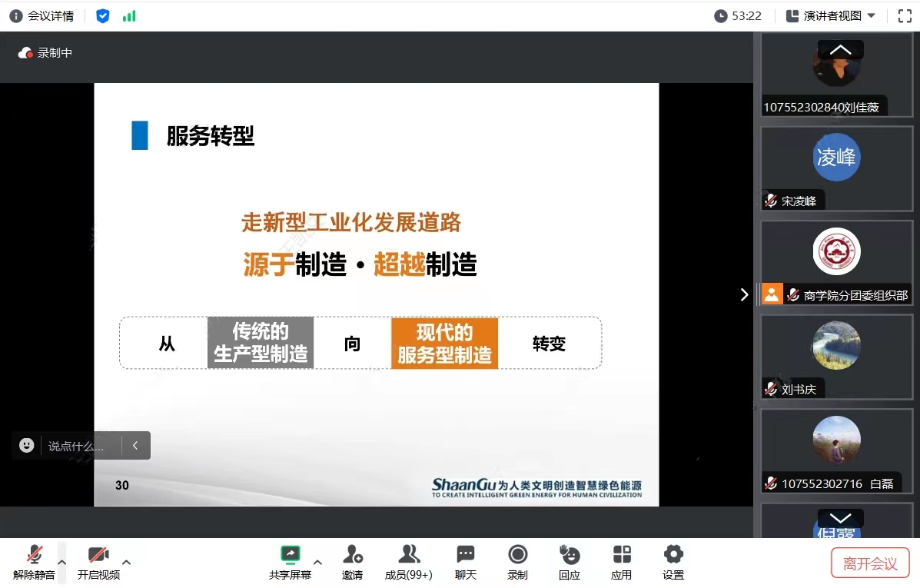
Task: Toggle 录制 recording button
Action: (x=518, y=561)
